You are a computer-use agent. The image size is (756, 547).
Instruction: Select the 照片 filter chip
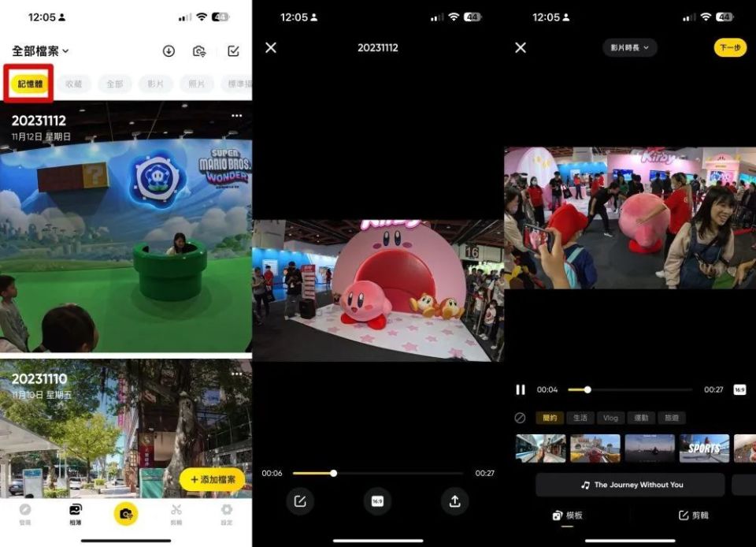click(x=196, y=84)
